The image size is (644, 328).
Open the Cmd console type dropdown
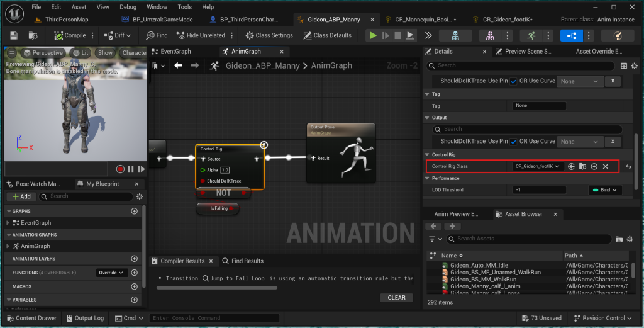129,318
